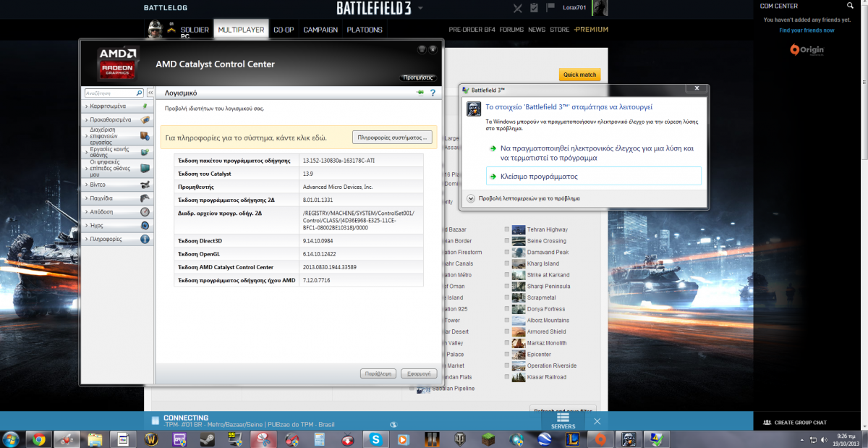Click the Πληροφορίες info icon in sidebar
868x448 pixels.
click(x=145, y=239)
